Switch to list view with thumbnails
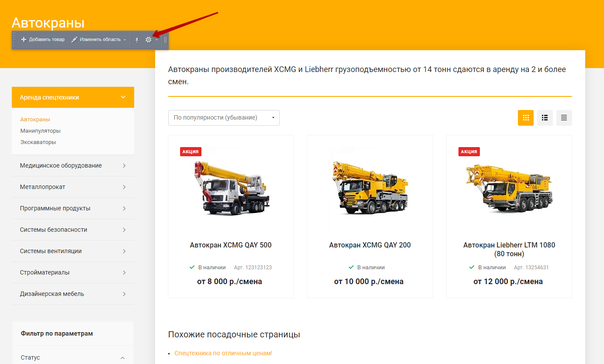604x364 pixels. 545,118
